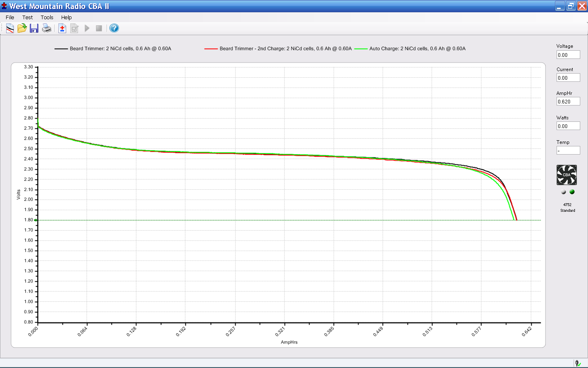This screenshot has height=368, width=588.
Task: Stop the test with the square button
Action: tap(99, 28)
